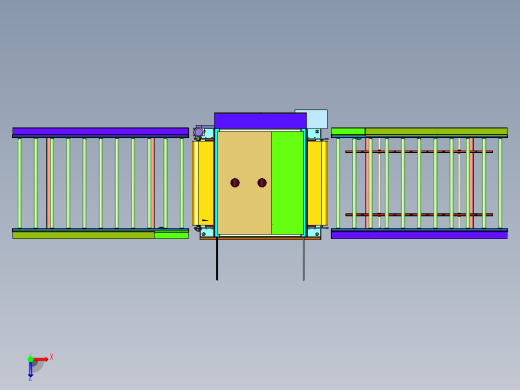Select the purple bottom rail of right conveyor
The height and width of the screenshot is (390, 520).
(x=419, y=235)
